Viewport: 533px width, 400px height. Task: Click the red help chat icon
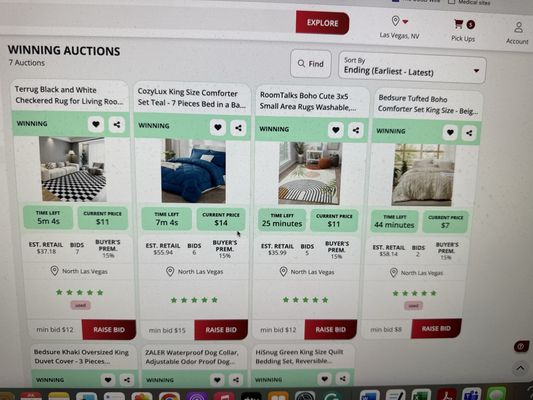tap(521, 346)
